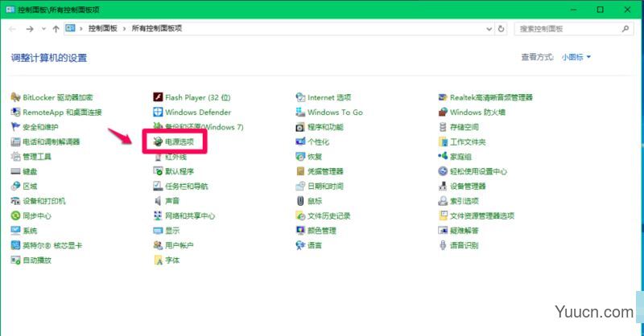Image resolution: width=644 pixels, height=336 pixels.
Task: Open 颜色管理 link
Action: [321, 230]
